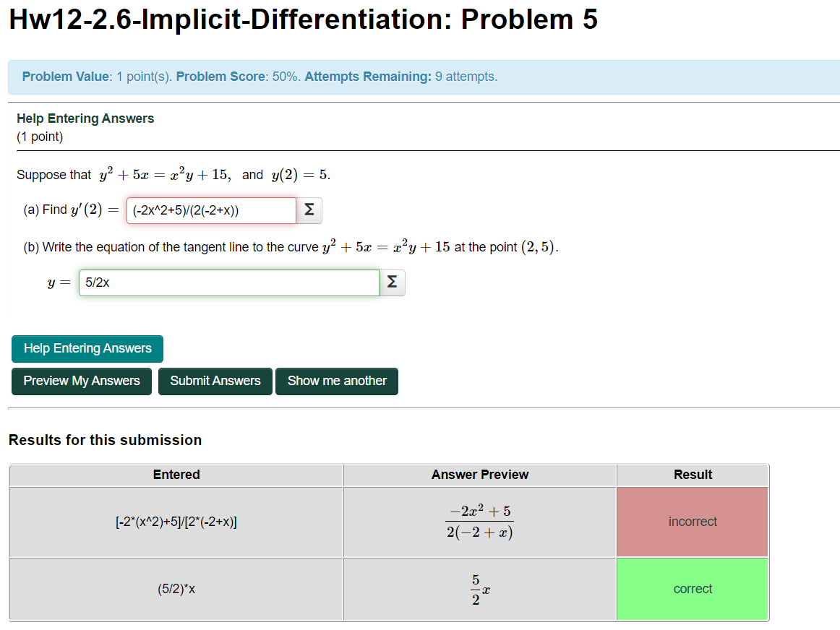840x630 pixels.
Task: Click the Results for this submission heading
Action: tap(104, 440)
